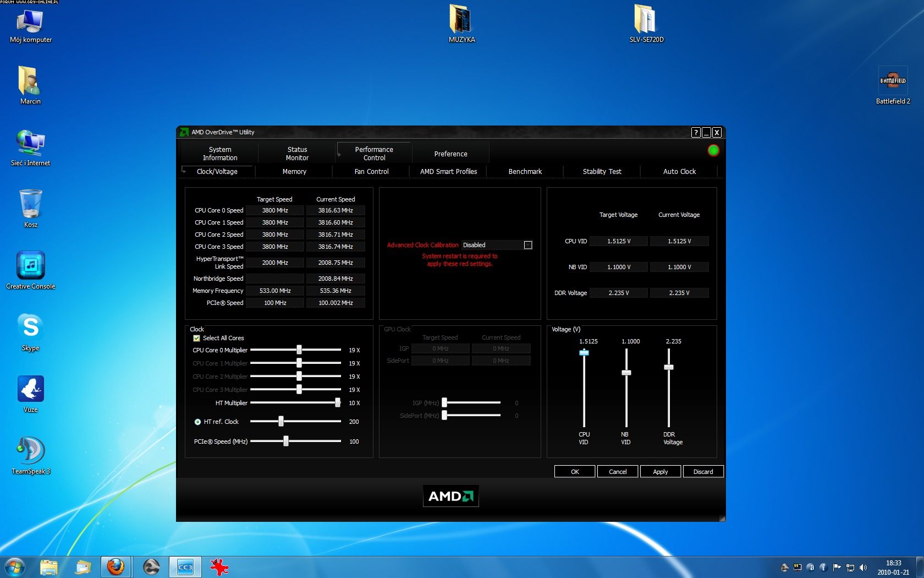Viewport: 924px width, 578px height.
Task: Click the Windows Start orb
Action: (x=14, y=567)
